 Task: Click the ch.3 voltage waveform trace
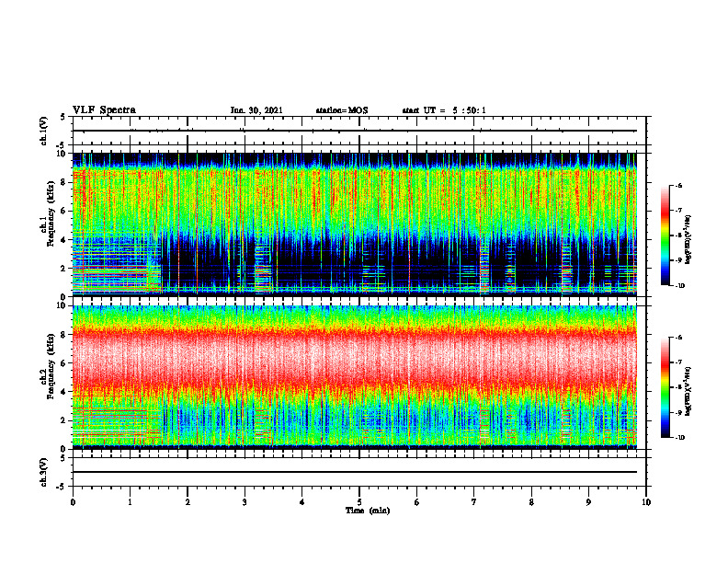(x=355, y=472)
